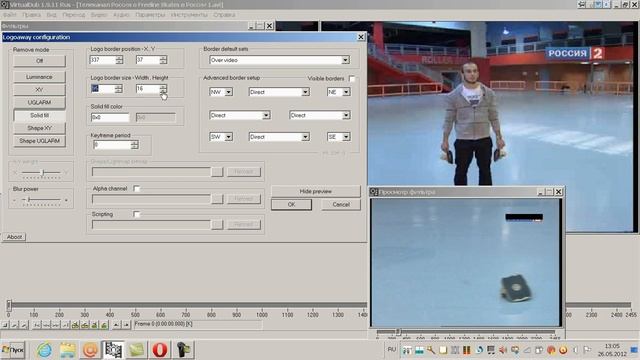The height and width of the screenshot is (360, 640).
Task: Click Logo border X position field
Action: click(x=102, y=60)
